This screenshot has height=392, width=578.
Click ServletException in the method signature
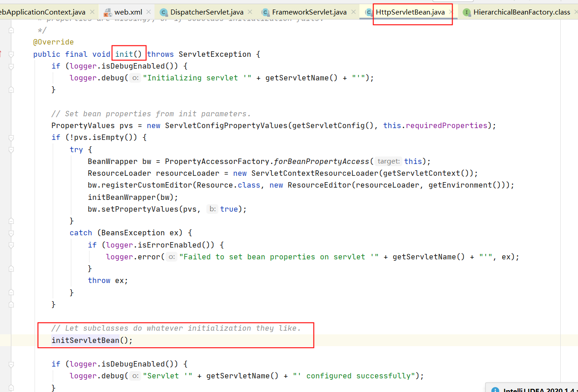click(x=214, y=54)
